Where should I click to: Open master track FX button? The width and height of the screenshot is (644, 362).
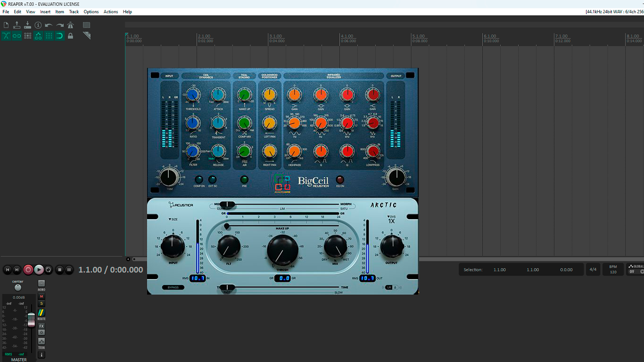click(x=41, y=326)
